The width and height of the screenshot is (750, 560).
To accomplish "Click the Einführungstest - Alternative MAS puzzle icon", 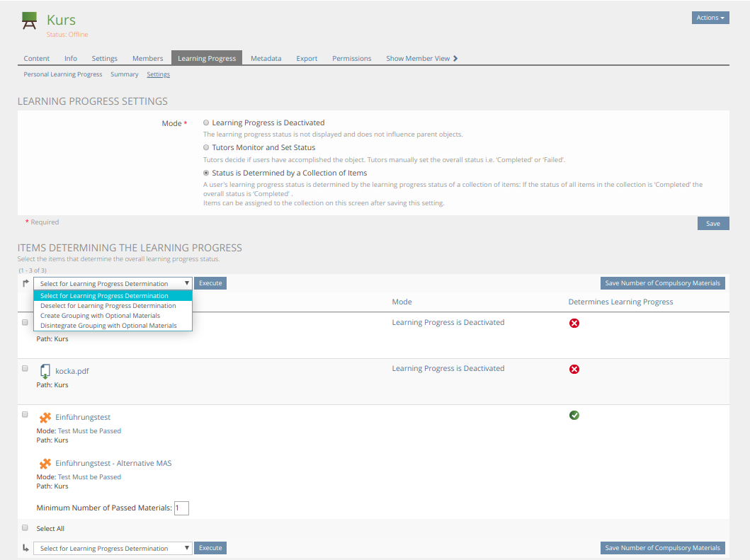I will (45, 464).
